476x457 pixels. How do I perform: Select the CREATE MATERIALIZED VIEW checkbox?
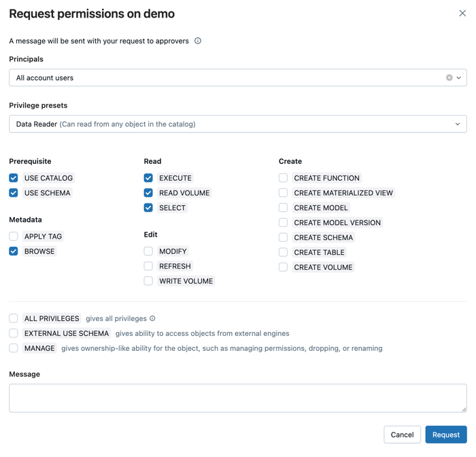coord(283,193)
